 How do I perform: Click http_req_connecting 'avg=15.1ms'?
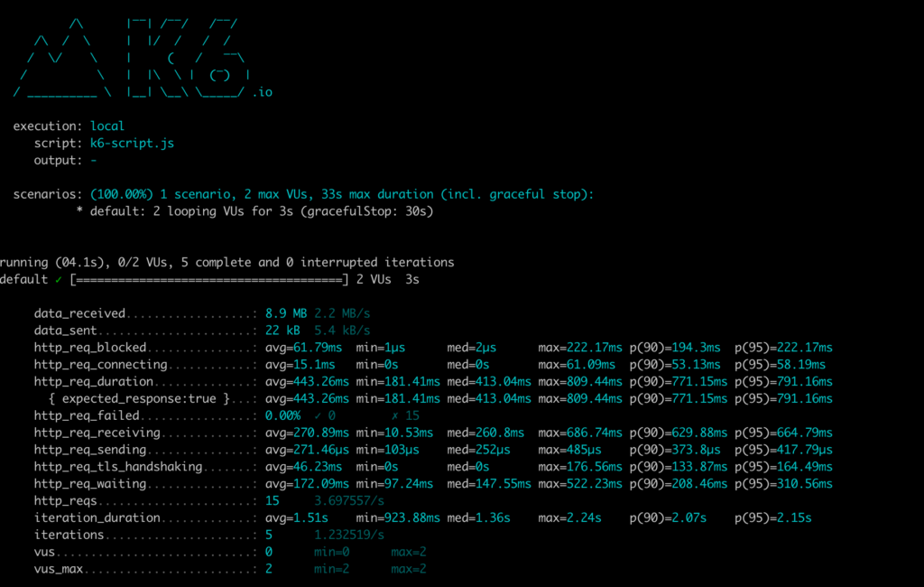coord(300,365)
